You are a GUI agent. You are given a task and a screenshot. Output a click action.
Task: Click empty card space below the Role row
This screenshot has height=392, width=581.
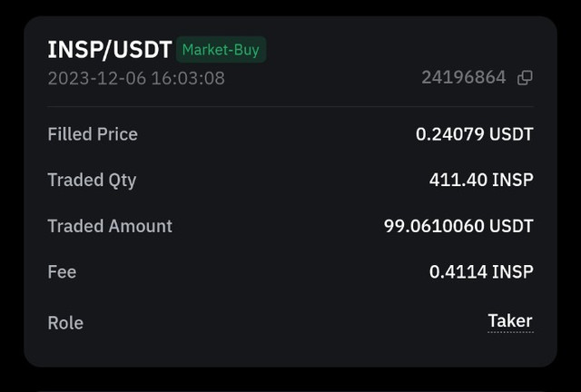point(290,350)
